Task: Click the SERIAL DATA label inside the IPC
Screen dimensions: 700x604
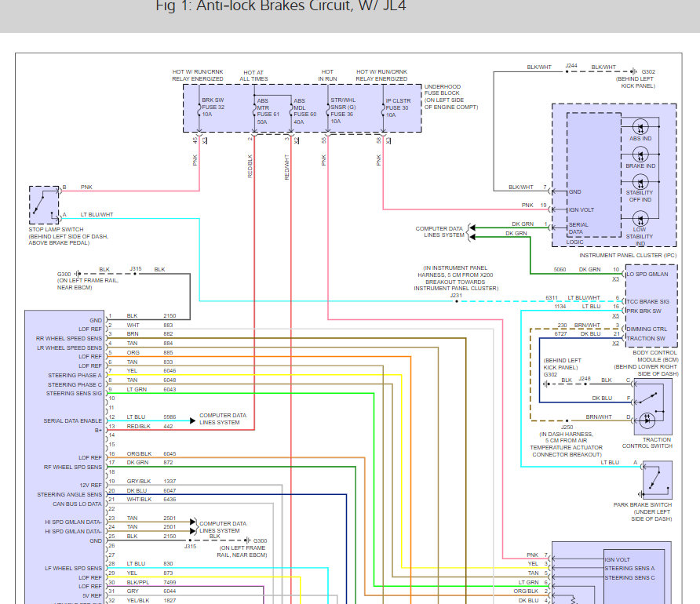Action: pos(578,228)
